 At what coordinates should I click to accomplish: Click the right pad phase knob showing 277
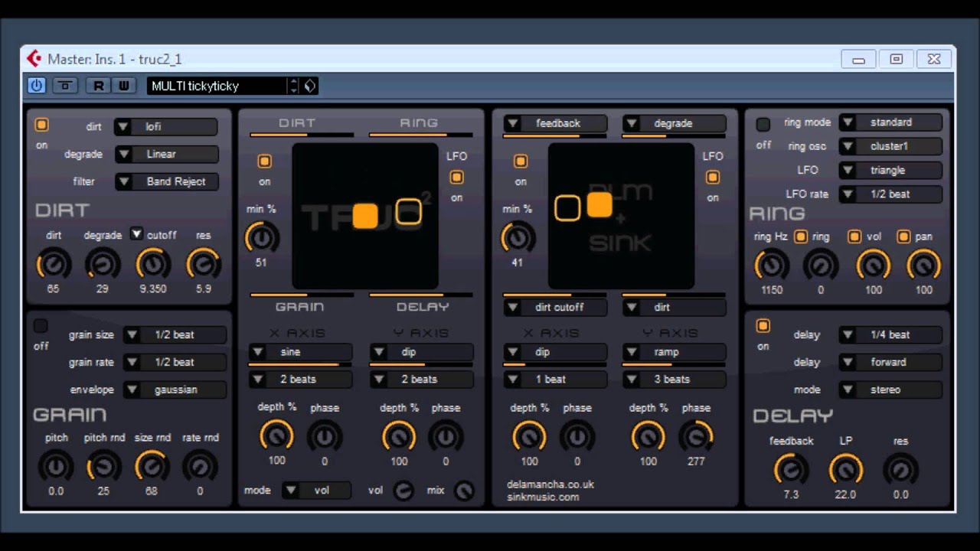pyautogui.click(x=695, y=437)
